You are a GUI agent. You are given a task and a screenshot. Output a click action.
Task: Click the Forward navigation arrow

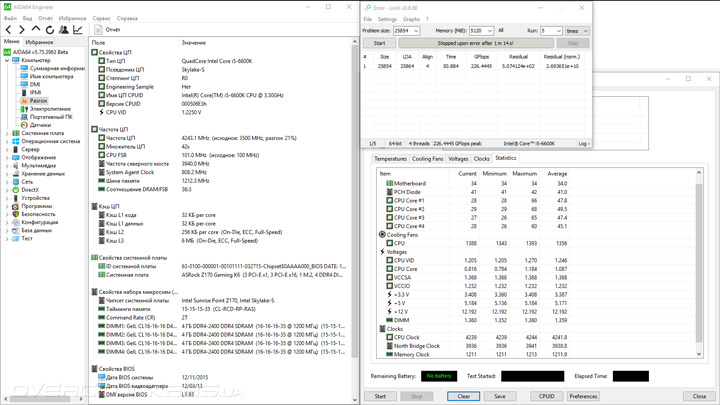pyautogui.click(x=22, y=30)
